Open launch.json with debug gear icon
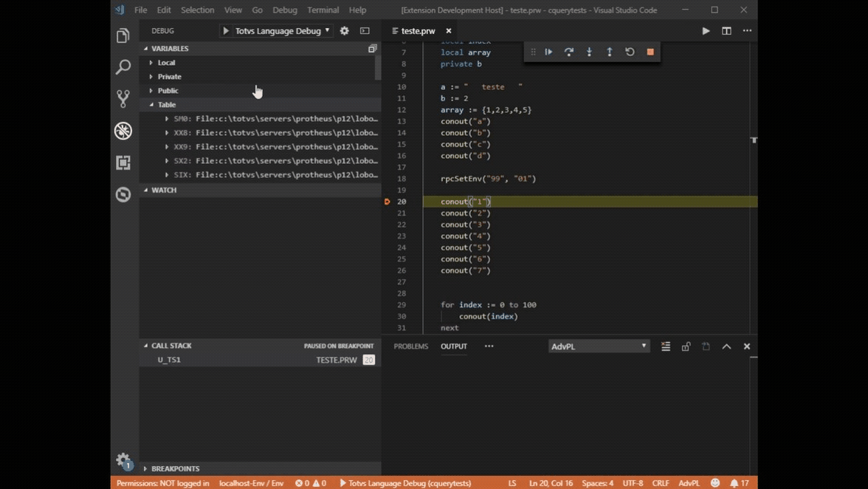This screenshot has height=489, width=868. [344, 31]
